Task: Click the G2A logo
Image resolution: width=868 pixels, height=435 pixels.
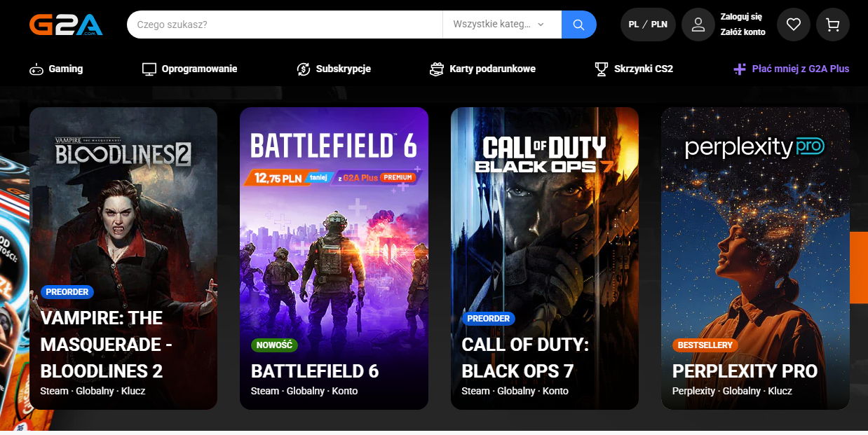Action: (66, 25)
